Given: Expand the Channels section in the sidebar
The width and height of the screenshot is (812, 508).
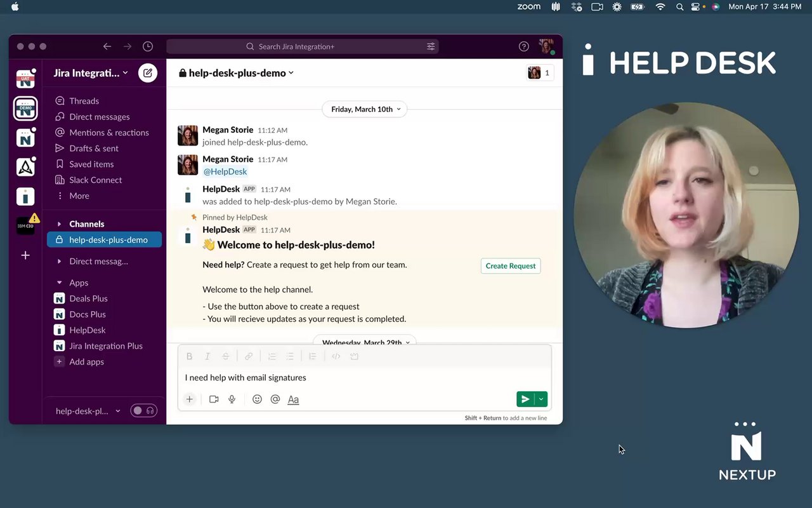Looking at the screenshot, I should (x=60, y=224).
